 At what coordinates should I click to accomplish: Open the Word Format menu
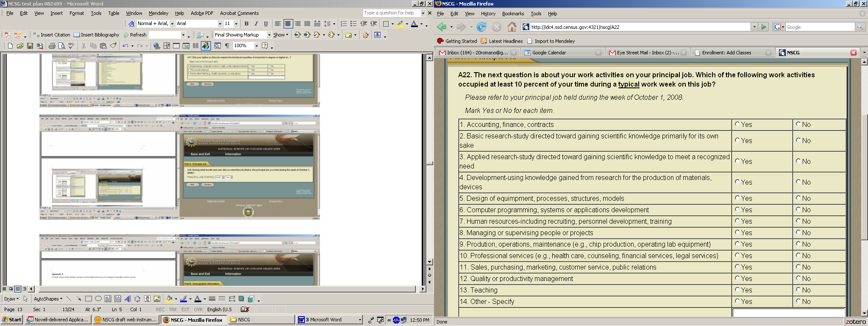pos(77,13)
